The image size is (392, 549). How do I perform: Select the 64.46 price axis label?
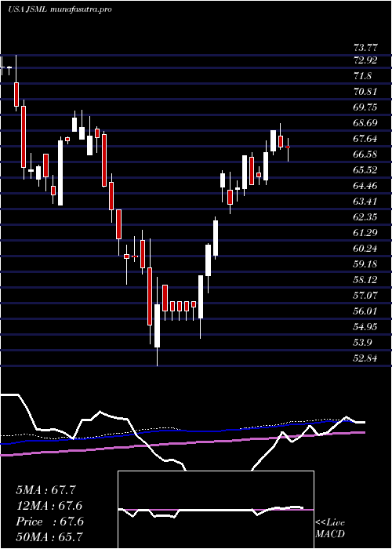coord(365,186)
